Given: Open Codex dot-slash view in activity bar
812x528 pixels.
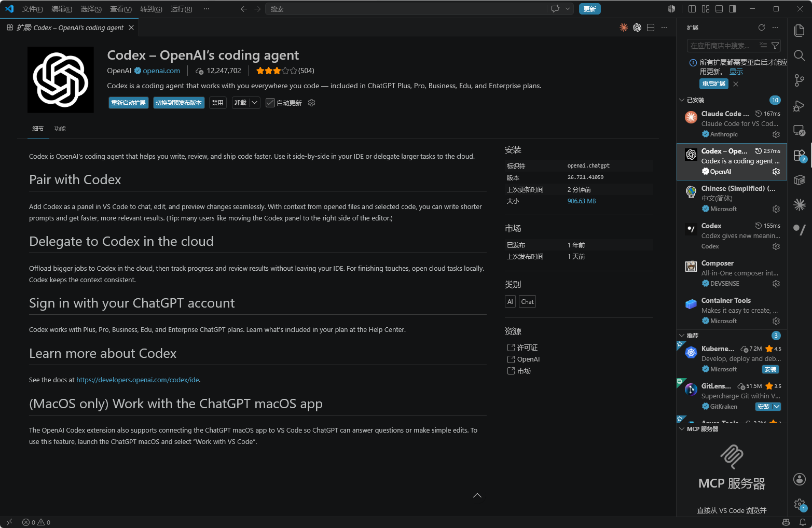Looking at the screenshot, I should (x=800, y=230).
